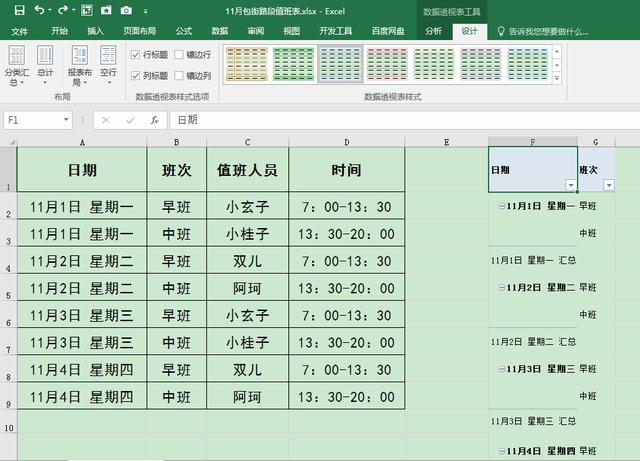Click the 11月1日 星期一 汇总 subtotal cell
Image resolution: width=640 pixels, height=461 pixels.
[x=533, y=261]
